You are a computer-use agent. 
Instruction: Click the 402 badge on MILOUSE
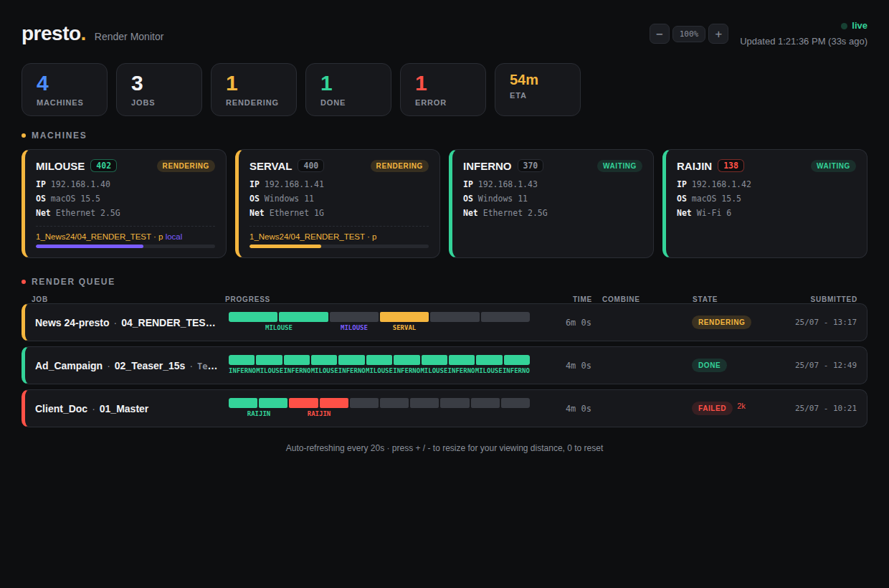(103, 166)
